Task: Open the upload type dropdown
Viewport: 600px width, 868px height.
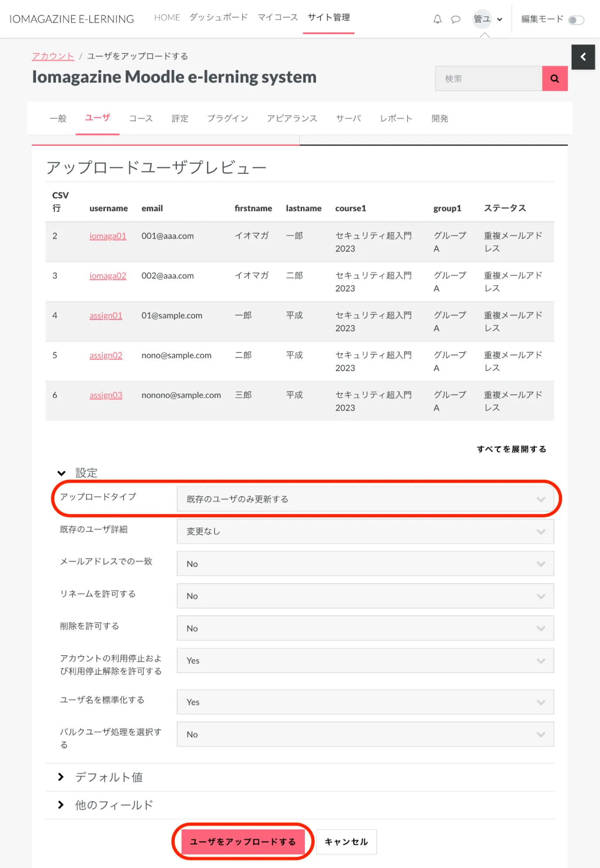Action: (x=365, y=499)
